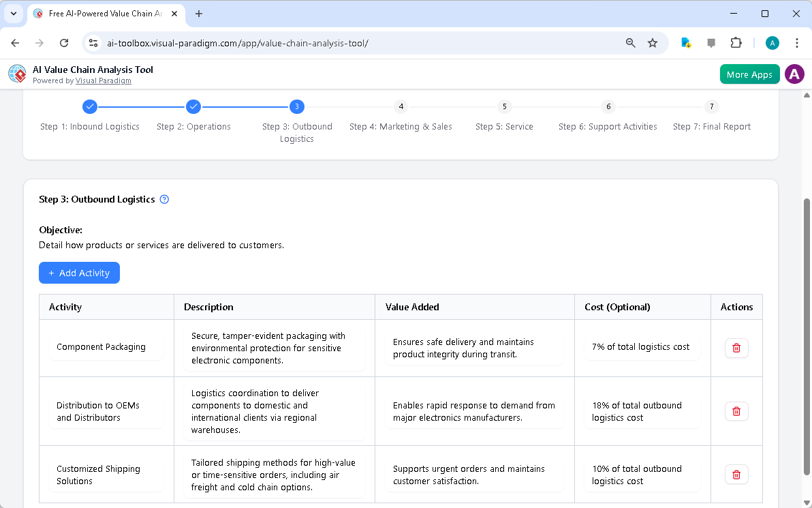Delete the Customized Shipping Solutions activity
Viewport: 812px width, 508px height.
(736, 474)
